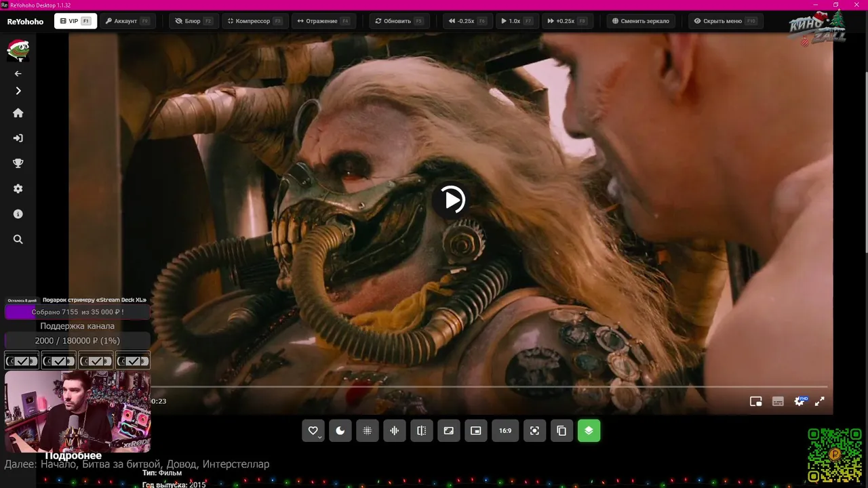Open the Аккаунт section
The width and height of the screenshot is (868, 488).
(x=127, y=21)
